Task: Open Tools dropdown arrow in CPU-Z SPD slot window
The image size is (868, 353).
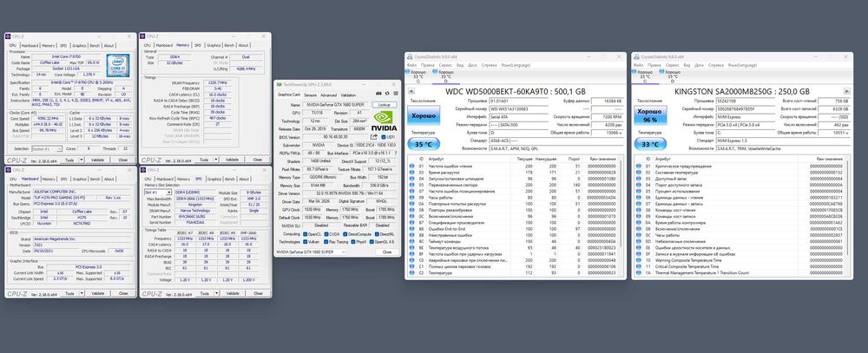Action: [x=216, y=293]
